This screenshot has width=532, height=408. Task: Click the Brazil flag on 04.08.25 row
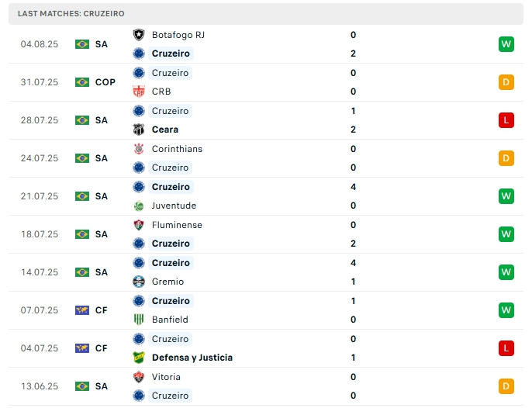tap(82, 44)
